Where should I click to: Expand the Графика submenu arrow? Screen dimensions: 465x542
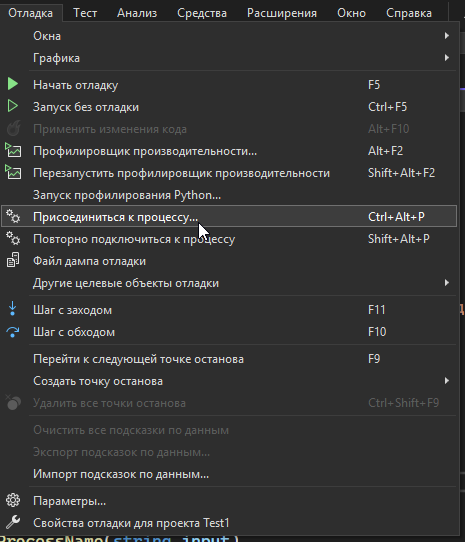pos(447,58)
